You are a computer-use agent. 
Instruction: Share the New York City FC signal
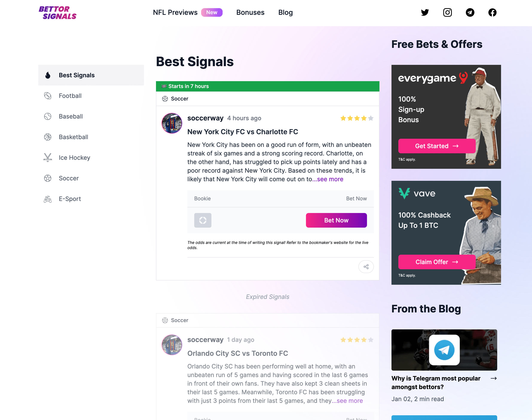366,266
